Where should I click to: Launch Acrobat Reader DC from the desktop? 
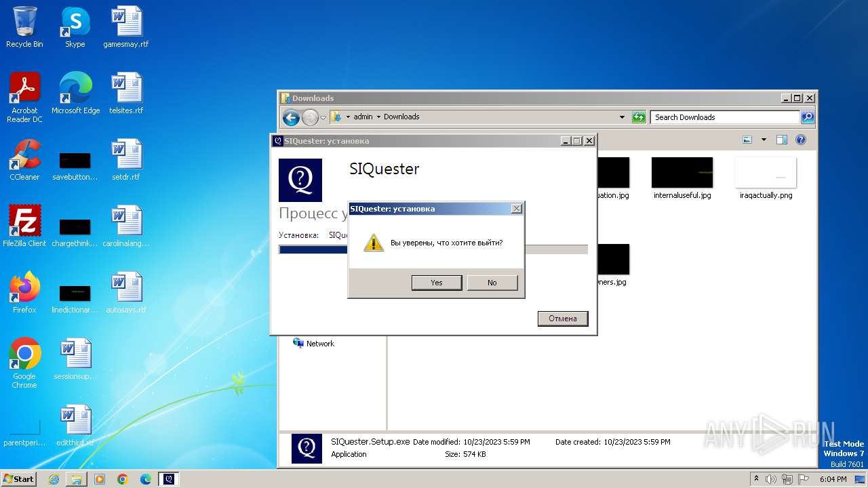coord(24,98)
